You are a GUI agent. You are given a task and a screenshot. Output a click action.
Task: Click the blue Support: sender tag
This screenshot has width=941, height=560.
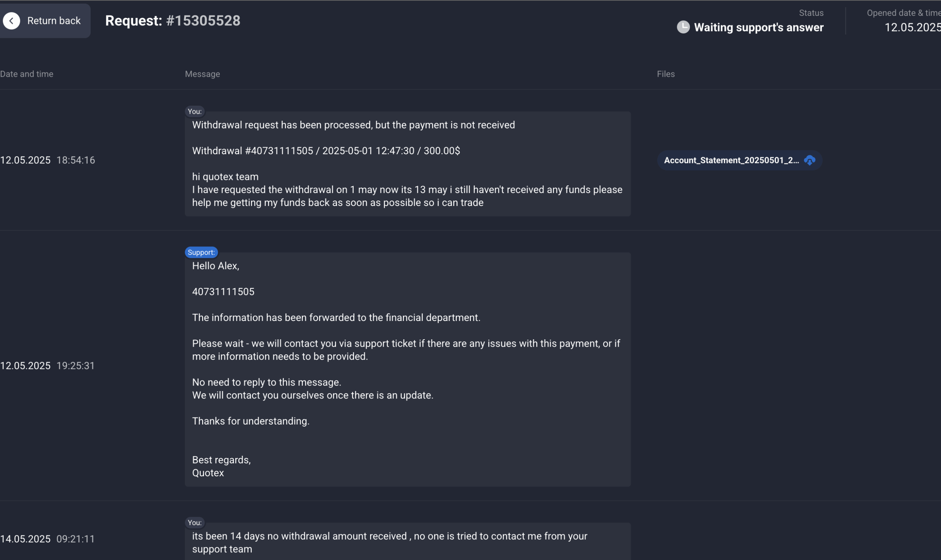click(201, 252)
